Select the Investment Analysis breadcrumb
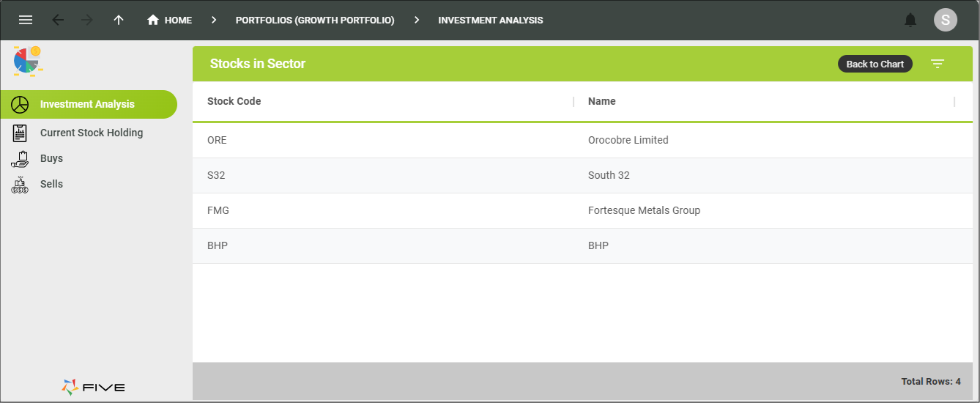Image resolution: width=980 pixels, height=403 pixels. click(491, 20)
